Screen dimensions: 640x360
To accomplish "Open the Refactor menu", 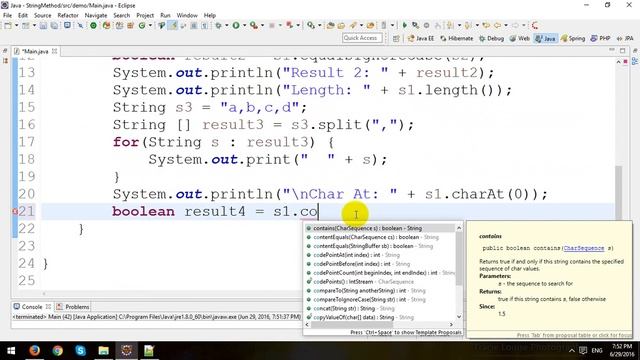I will coord(68,15).
